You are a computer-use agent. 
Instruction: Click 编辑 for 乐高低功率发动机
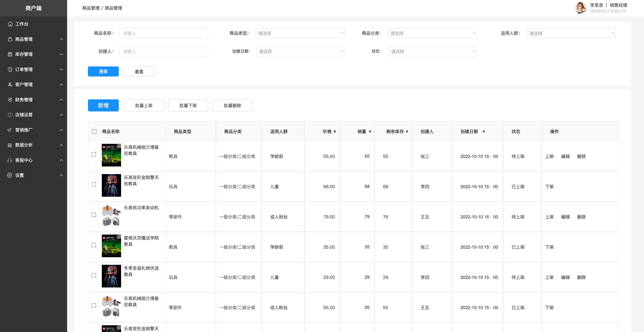tap(565, 217)
